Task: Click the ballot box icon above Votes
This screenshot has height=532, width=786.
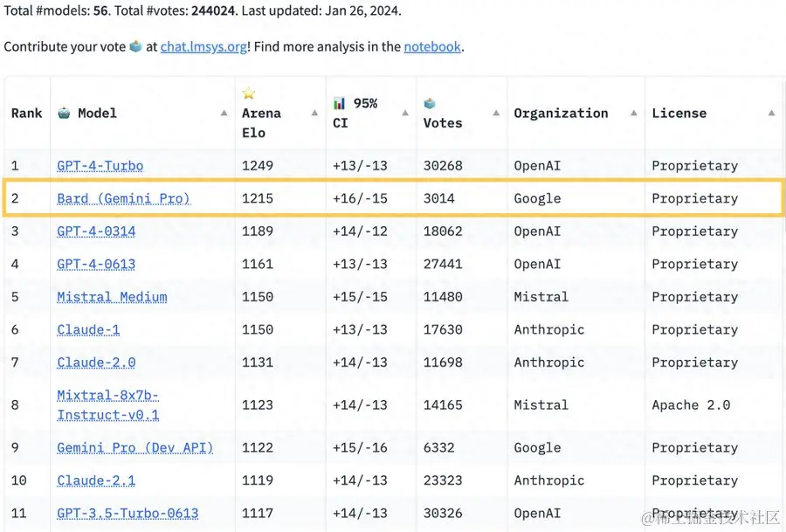Action: tap(430, 103)
